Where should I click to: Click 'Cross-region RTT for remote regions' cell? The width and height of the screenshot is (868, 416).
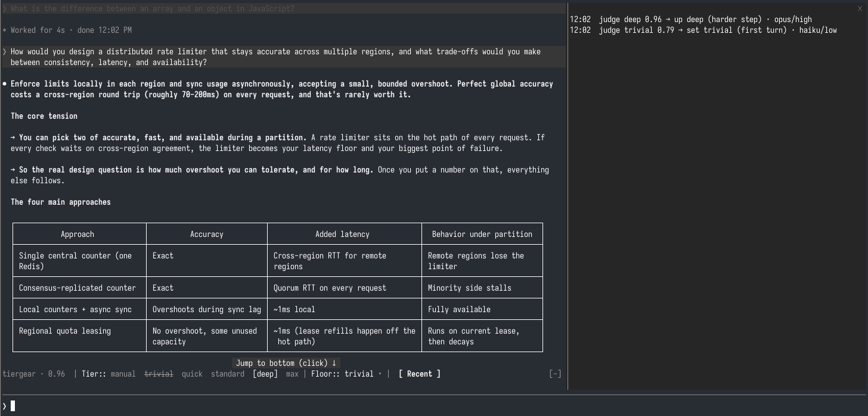pos(345,261)
